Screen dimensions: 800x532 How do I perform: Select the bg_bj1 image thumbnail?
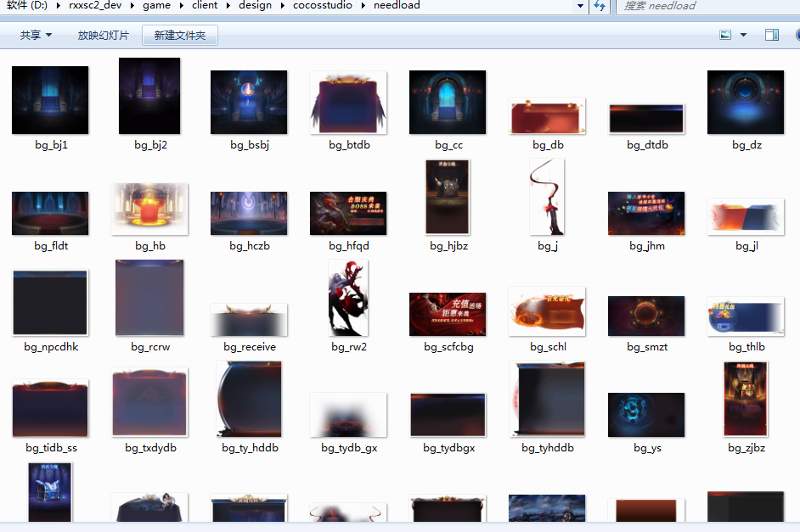[x=50, y=101]
